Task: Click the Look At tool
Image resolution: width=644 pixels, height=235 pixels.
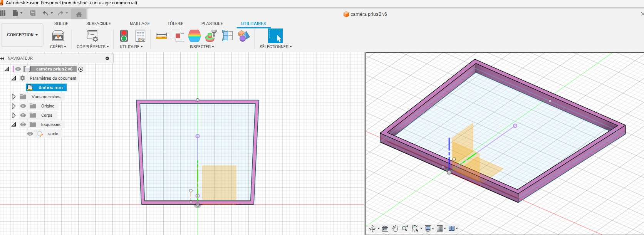Action: (x=385, y=228)
